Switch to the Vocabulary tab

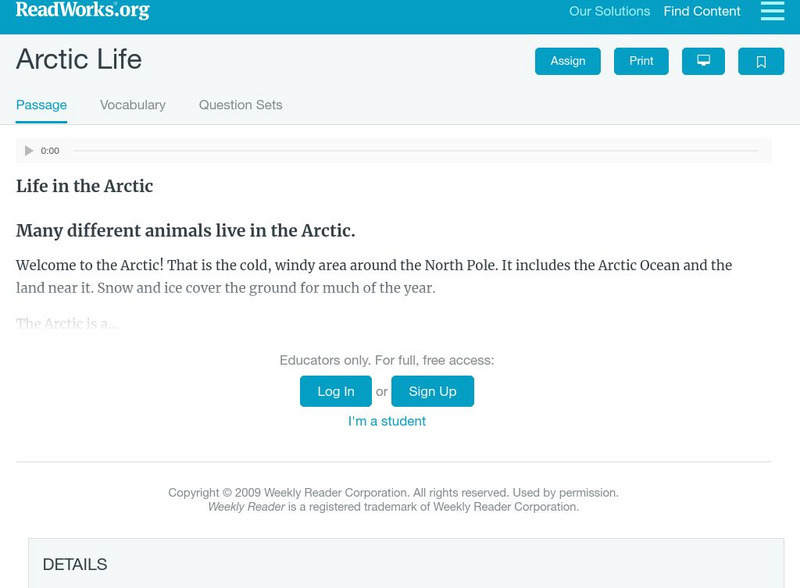point(133,105)
